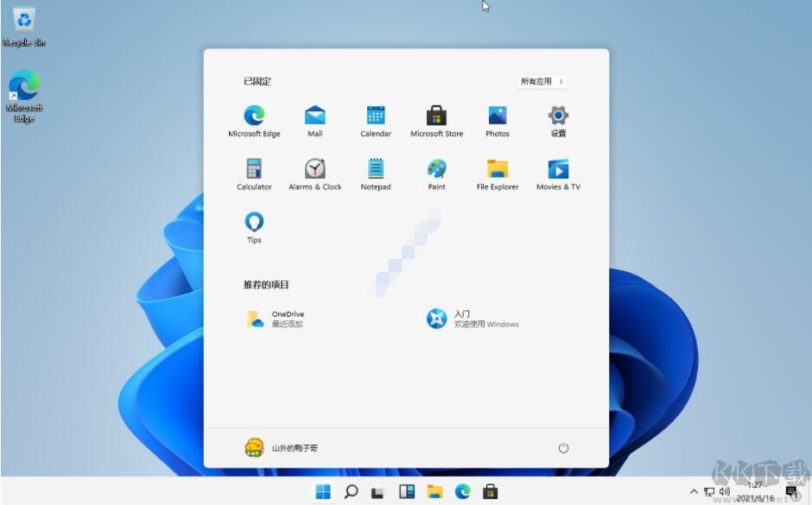This screenshot has height=505, width=812.
Task: Launch Edge from the taskbar
Action: click(x=462, y=491)
